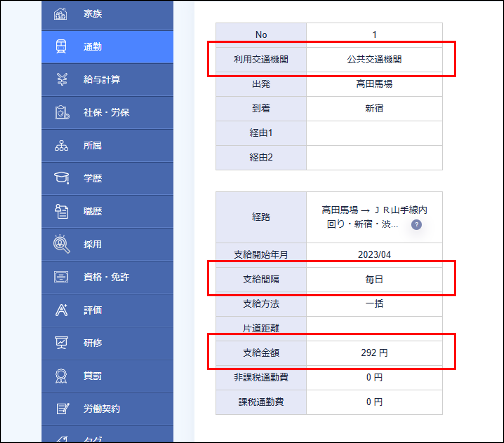Click the 一括 payment method value
The image size is (504, 443).
(374, 304)
